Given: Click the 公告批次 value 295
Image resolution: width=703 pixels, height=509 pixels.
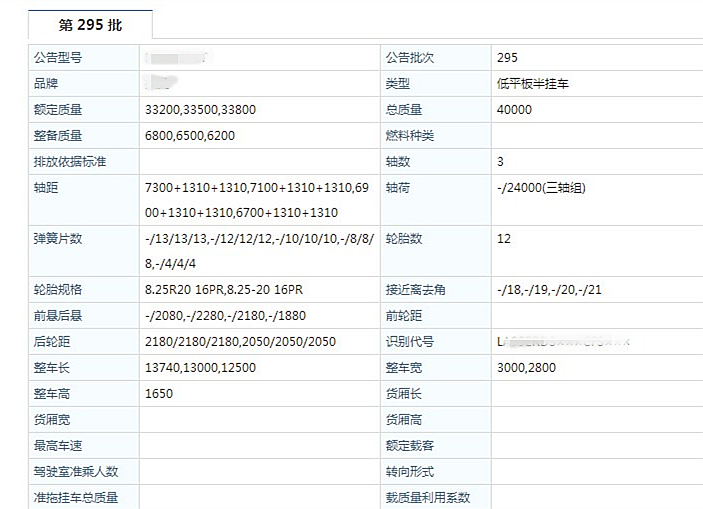Looking at the screenshot, I should tap(506, 58).
